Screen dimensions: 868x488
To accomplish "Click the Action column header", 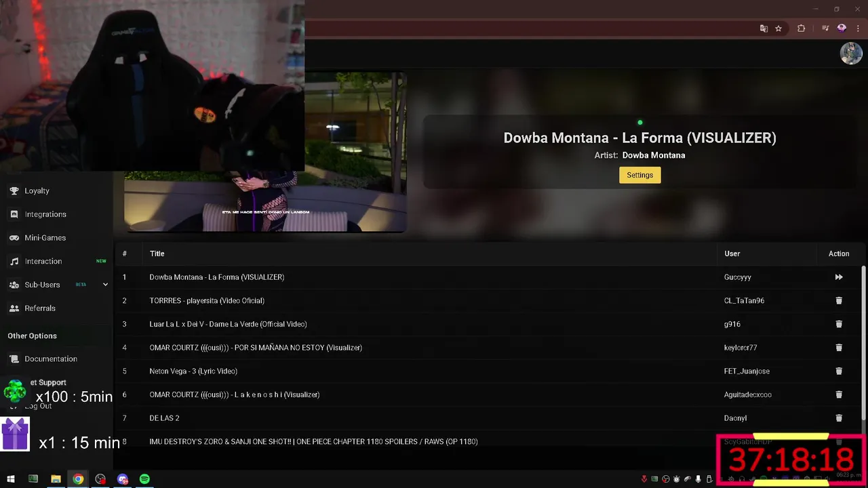I will [x=839, y=253].
